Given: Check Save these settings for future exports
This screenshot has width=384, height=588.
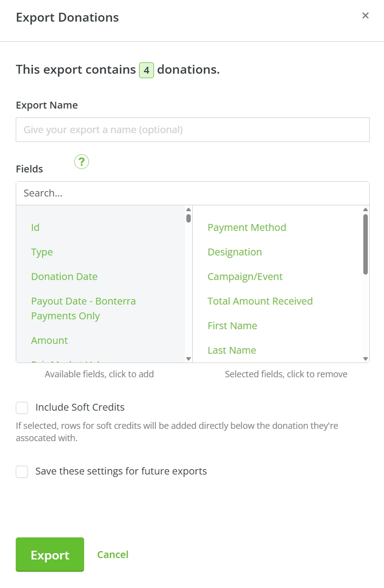Looking at the screenshot, I should pyautogui.click(x=22, y=472).
